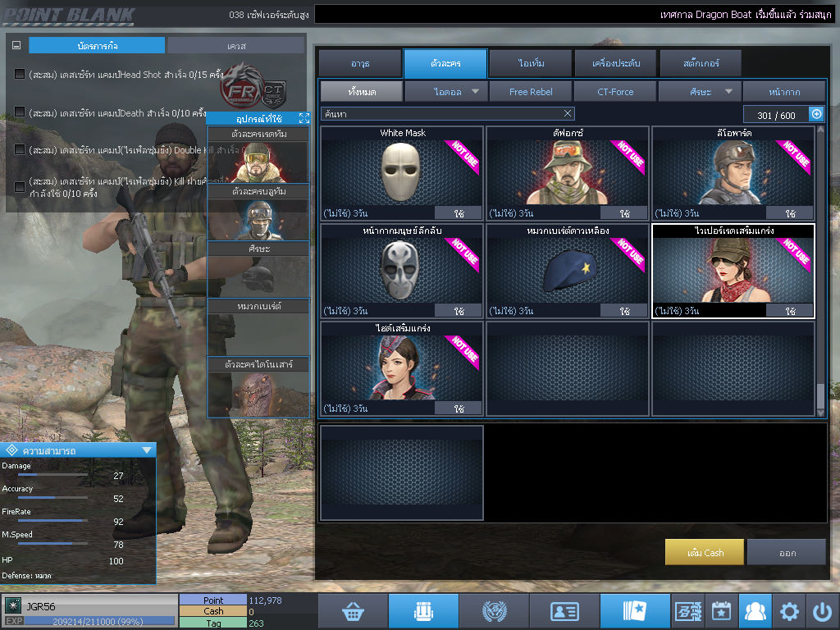Screen dimensions: 840x630
Task: Filter by mask category
Action: pos(784,92)
